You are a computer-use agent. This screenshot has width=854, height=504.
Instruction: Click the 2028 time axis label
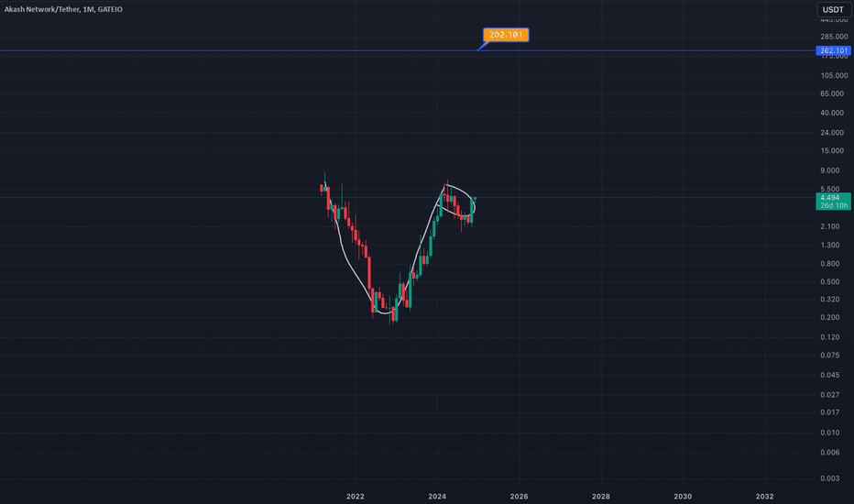coord(601,497)
